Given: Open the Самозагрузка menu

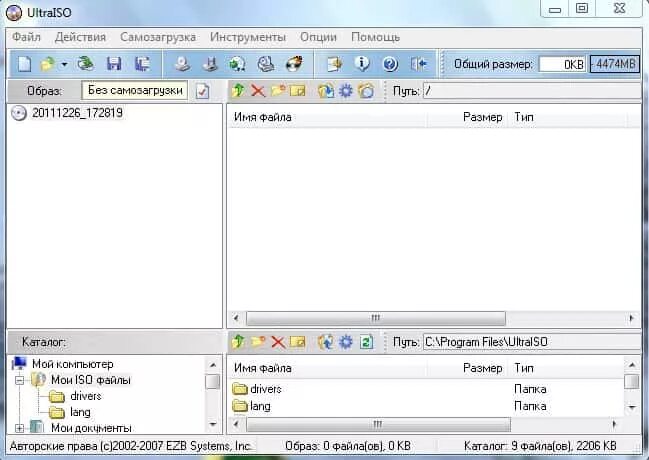Looking at the screenshot, I should 158,37.
